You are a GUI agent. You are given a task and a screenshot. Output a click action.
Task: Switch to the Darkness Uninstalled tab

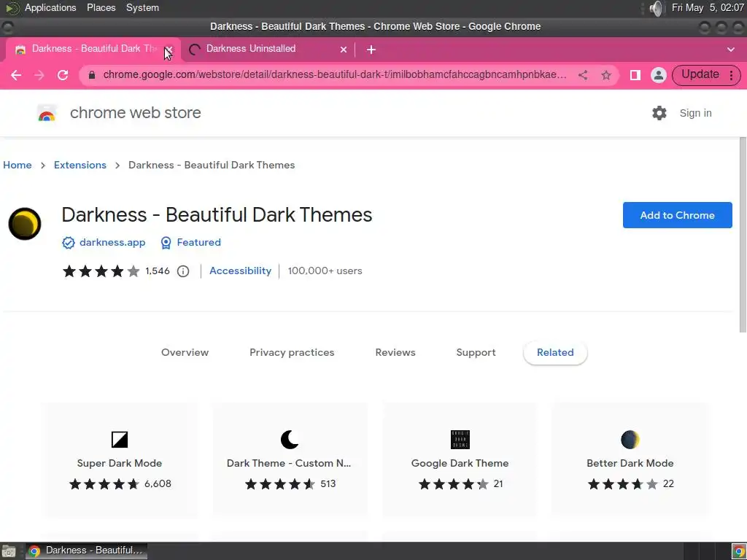point(269,49)
